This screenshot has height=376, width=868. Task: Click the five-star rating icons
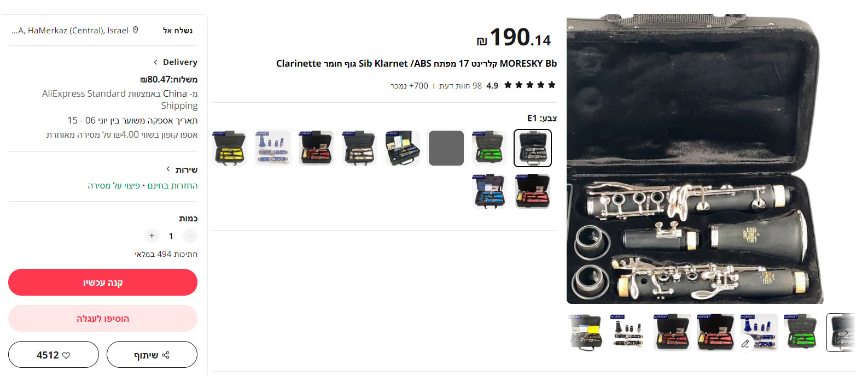click(529, 85)
